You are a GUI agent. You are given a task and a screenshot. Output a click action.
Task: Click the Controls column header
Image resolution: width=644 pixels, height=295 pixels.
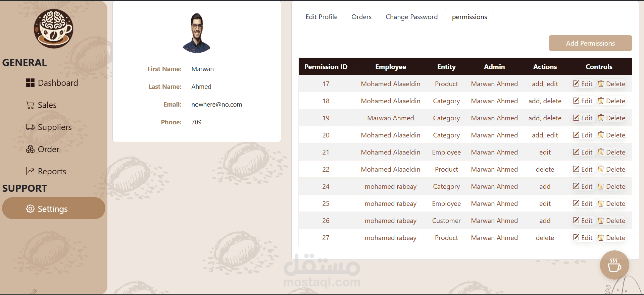click(599, 67)
